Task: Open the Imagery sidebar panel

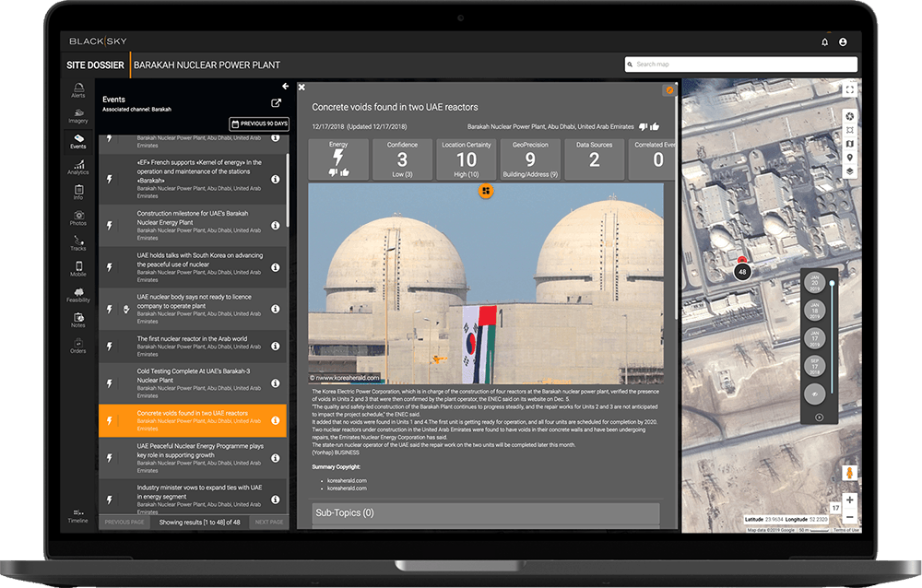Action: pyautogui.click(x=78, y=116)
